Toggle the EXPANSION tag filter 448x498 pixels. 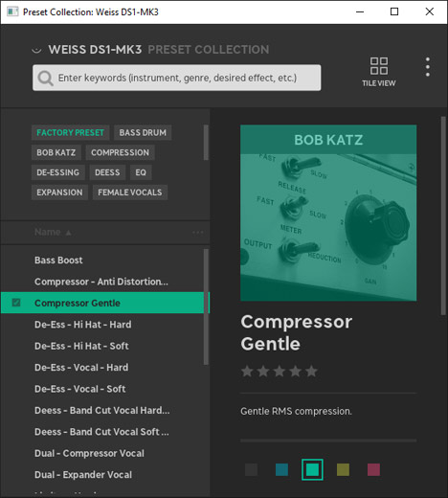point(59,192)
